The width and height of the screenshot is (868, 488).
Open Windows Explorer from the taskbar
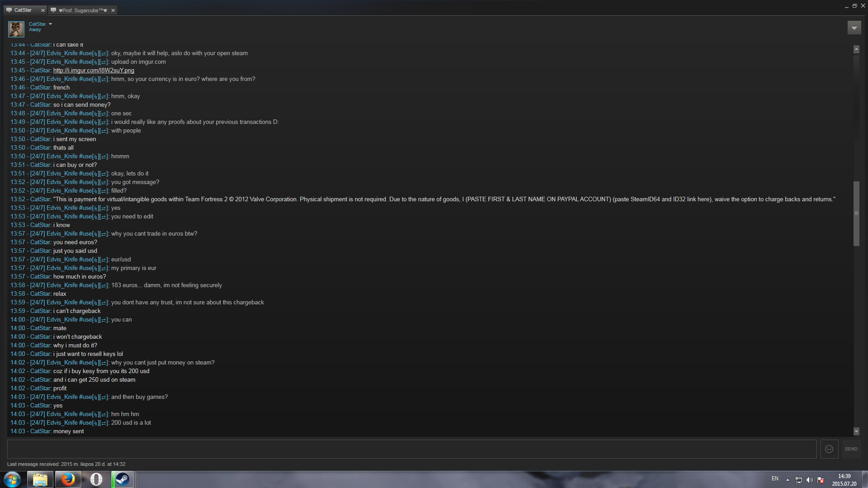[40, 479]
